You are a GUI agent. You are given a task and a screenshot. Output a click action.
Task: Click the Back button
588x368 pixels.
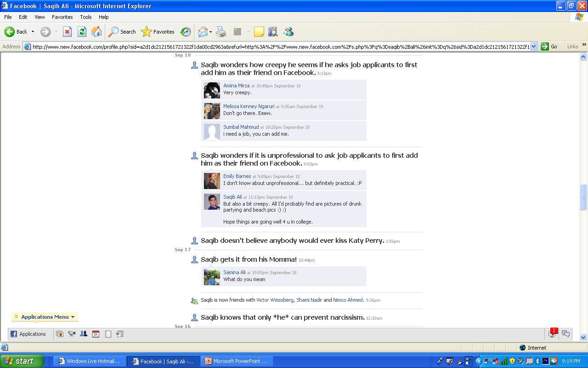point(16,32)
